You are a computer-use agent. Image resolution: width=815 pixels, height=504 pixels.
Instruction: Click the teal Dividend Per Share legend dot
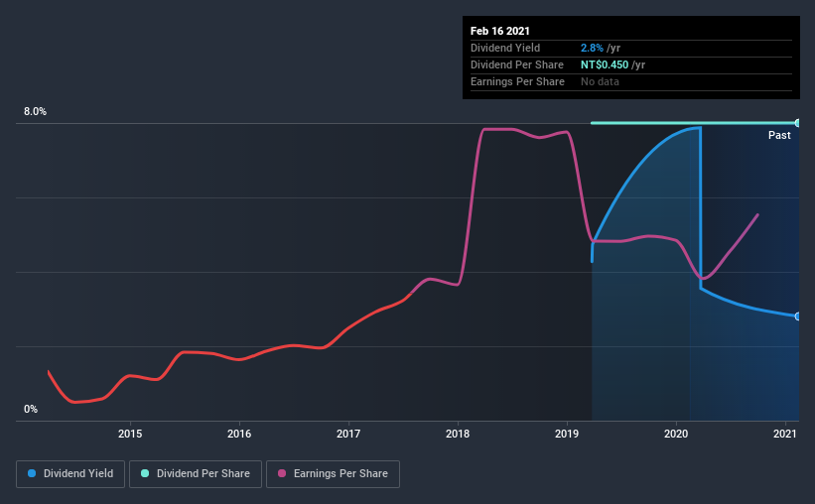click(145, 473)
